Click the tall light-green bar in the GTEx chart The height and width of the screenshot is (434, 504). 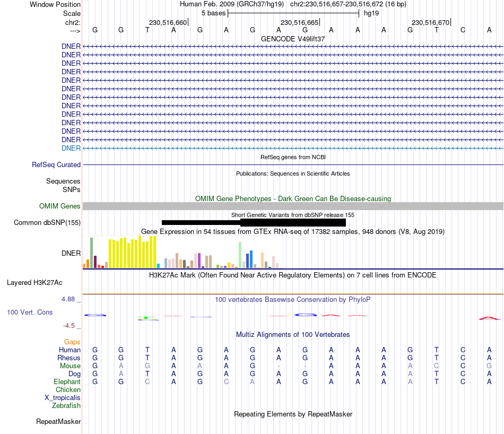240,255
